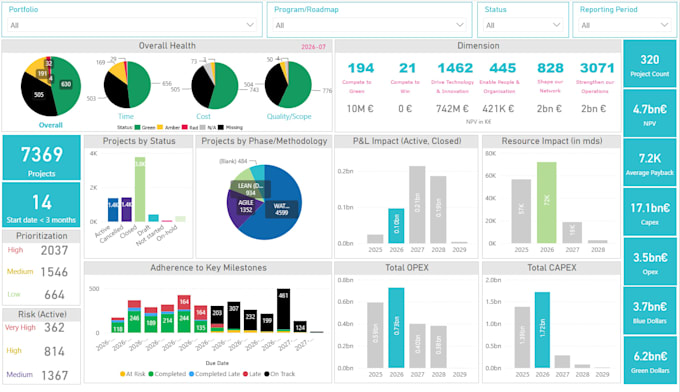This screenshot has height=392, width=680.
Task: Click the 742M € NPV figure
Action: coord(452,109)
